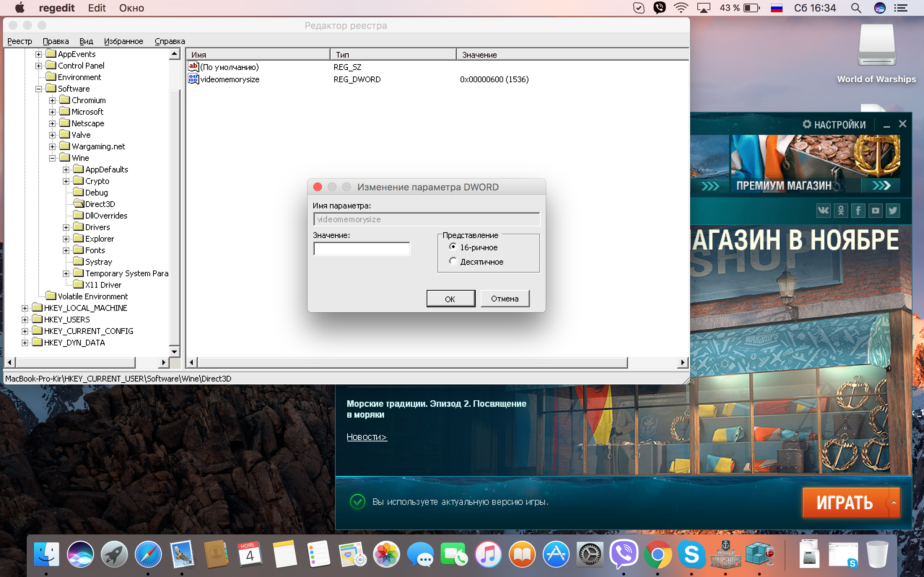Launch Viber from the dock
The height and width of the screenshot is (577, 924).
tap(623, 554)
